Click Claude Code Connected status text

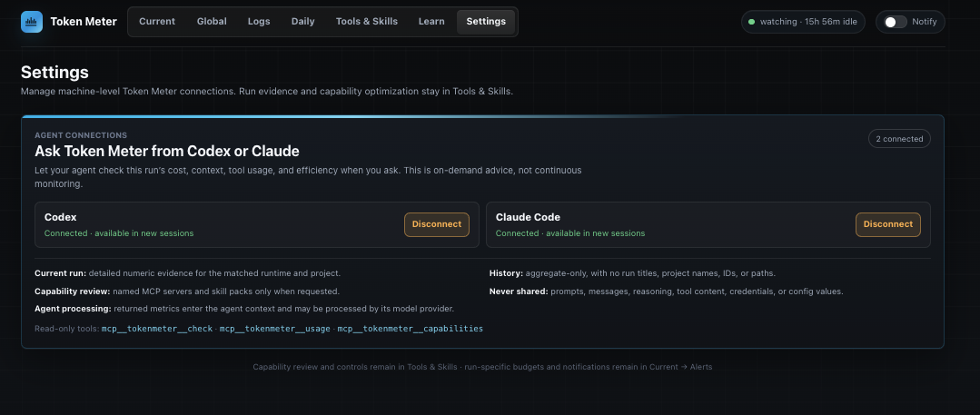pos(570,233)
